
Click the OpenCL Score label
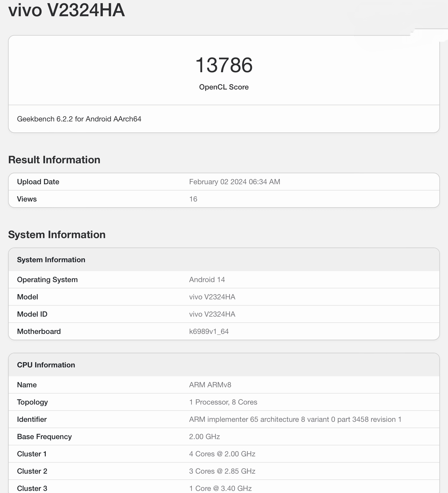click(x=224, y=87)
